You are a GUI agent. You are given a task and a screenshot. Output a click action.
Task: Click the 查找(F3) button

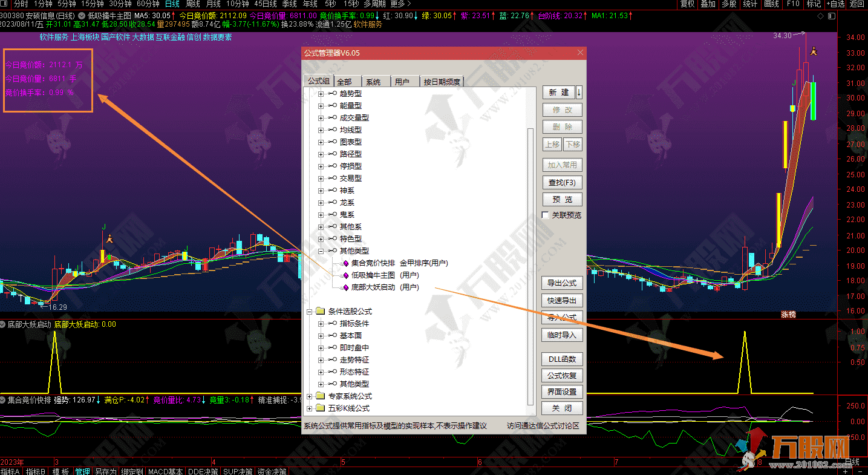click(x=563, y=182)
